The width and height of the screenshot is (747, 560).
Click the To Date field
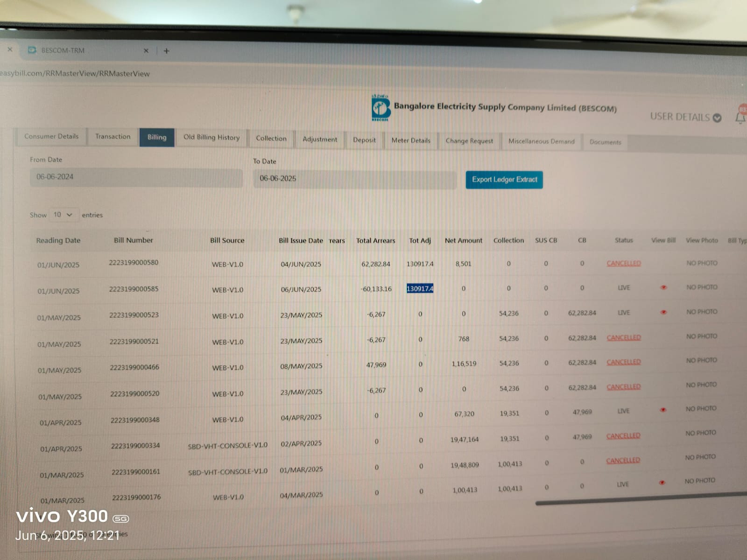coord(355,179)
